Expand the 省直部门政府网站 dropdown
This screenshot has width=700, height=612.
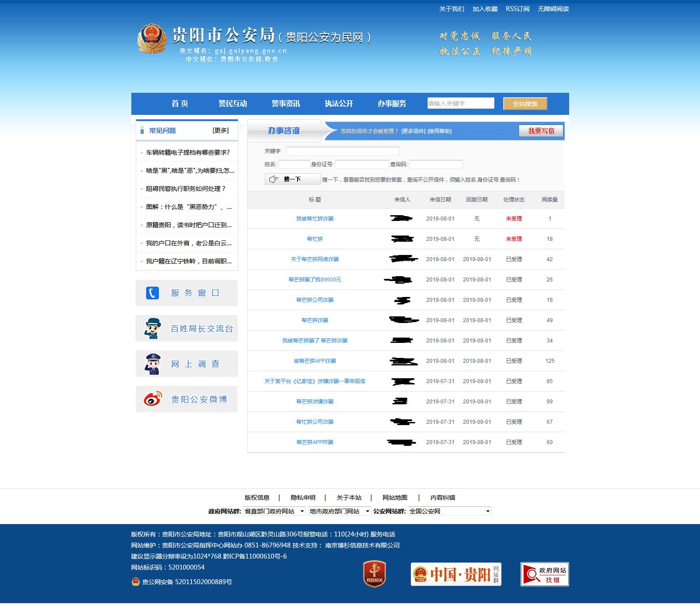pos(274,511)
